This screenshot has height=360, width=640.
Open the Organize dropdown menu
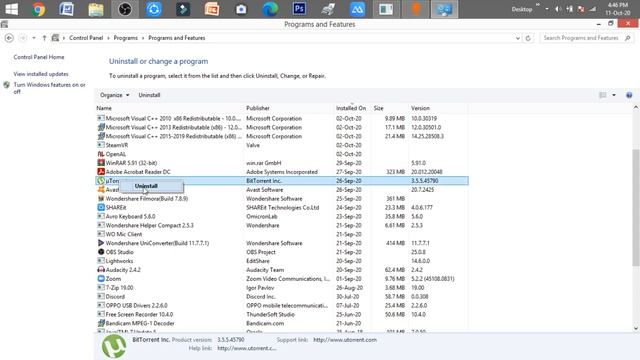[114, 95]
